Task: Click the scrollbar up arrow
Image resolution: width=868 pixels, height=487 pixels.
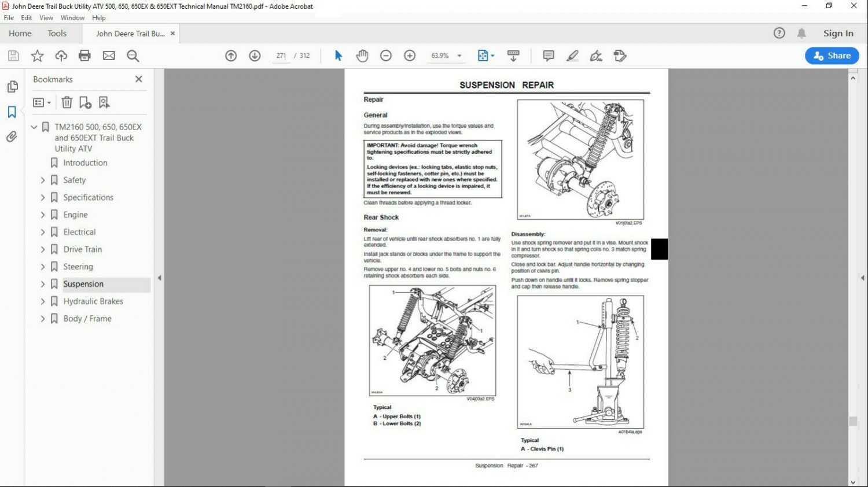Action: pos(853,77)
